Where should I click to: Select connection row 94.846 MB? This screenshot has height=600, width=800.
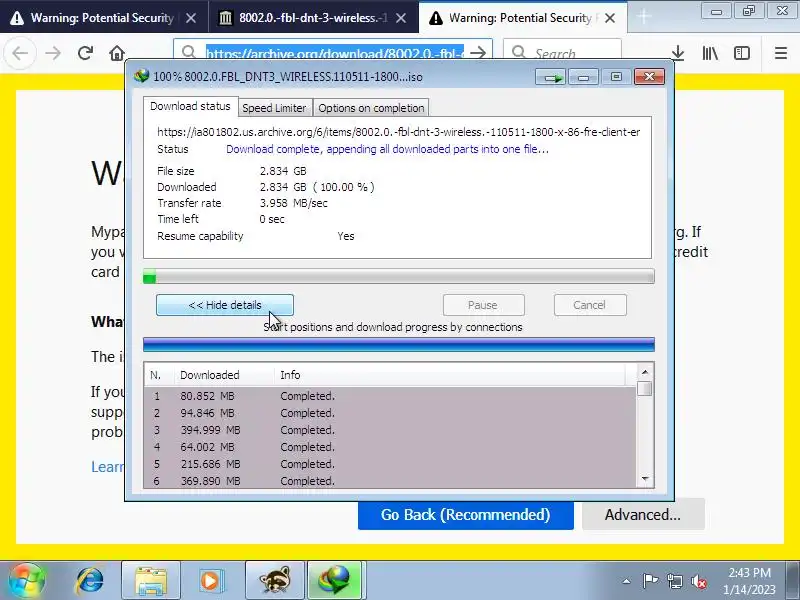point(390,413)
